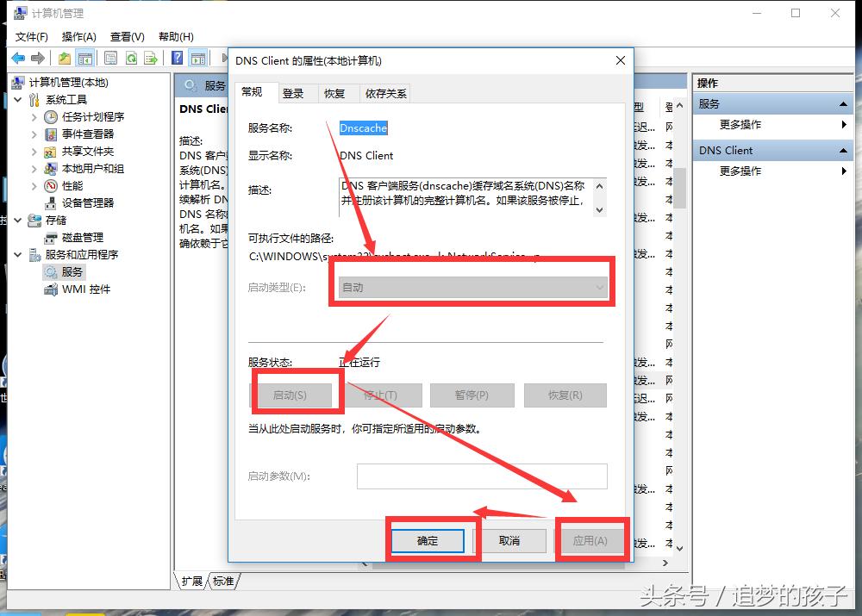Collapse the 存储 tree node
This screenshot has width=862, height=616.
tap(18, 221)
